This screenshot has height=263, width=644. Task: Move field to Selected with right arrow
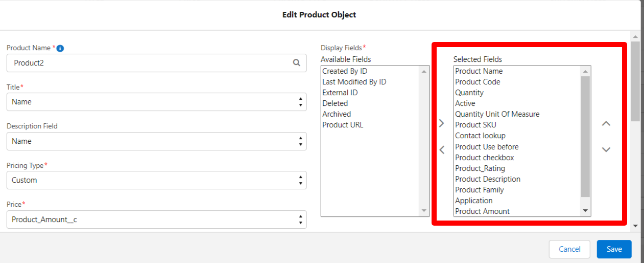tap(442, 123)
